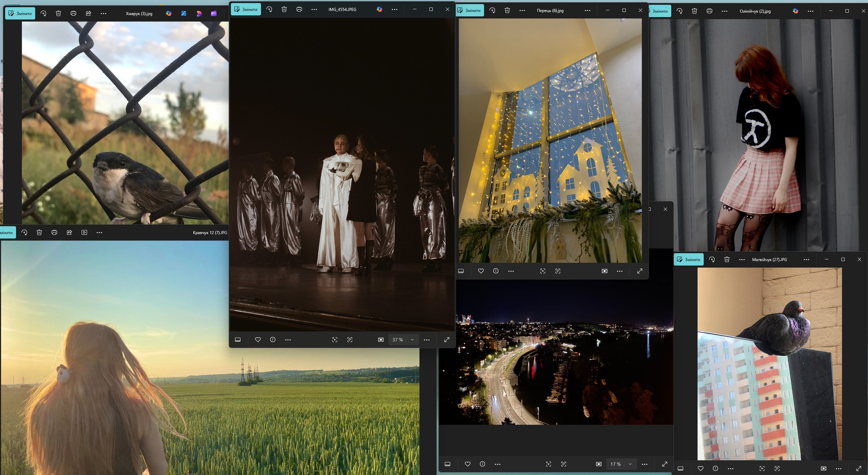Toggle filmstrip in IMG_4554.JPEG window
Image resolution: width=868 pixels, height=475 pixels.
pos(238,340)
